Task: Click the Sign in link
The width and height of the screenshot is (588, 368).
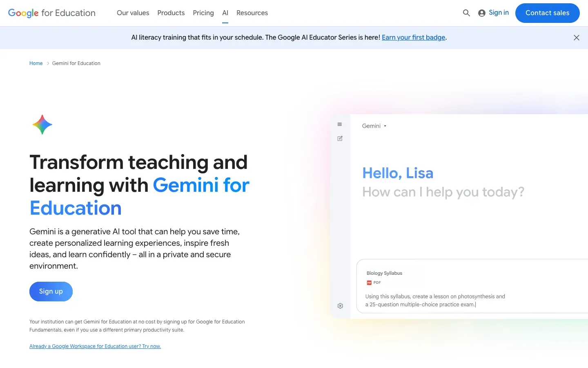Action: click(499, 13)
